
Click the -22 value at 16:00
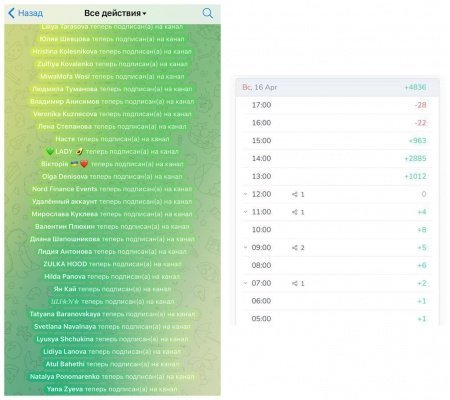point(420,123)
